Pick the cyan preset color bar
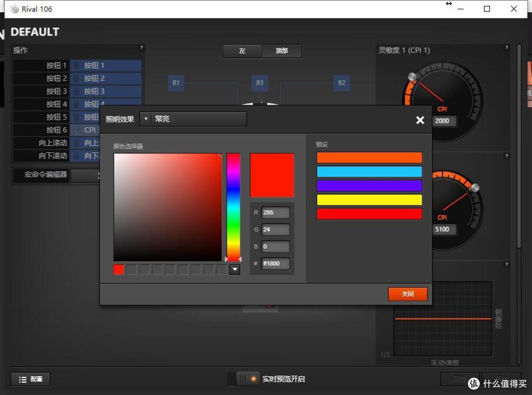This screenshot has width=532, height=395. [x=369, y=172]
